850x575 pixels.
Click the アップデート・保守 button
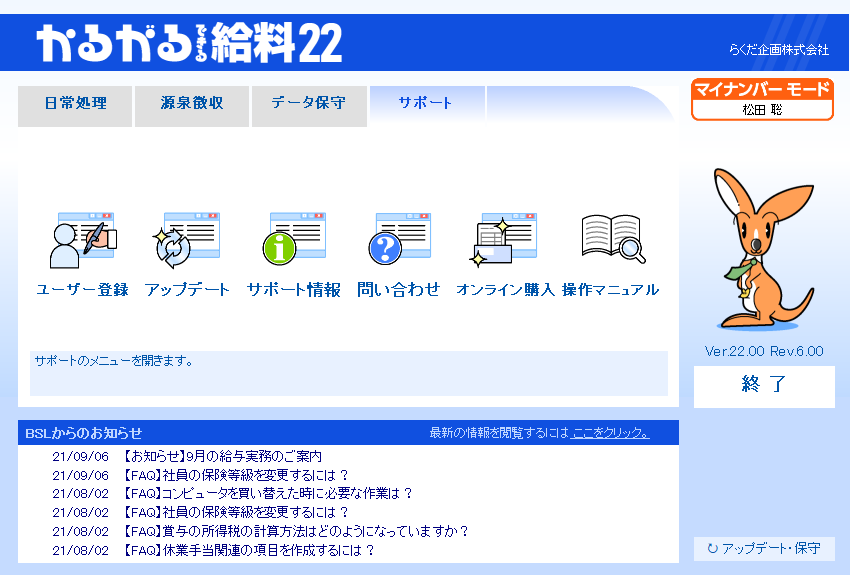pos(764,548)
